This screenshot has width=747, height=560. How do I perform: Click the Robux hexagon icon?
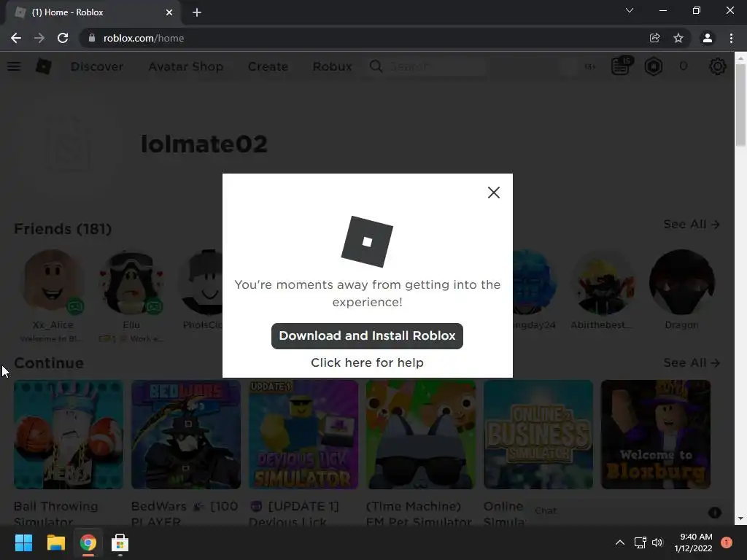click(x=653, y=66)
